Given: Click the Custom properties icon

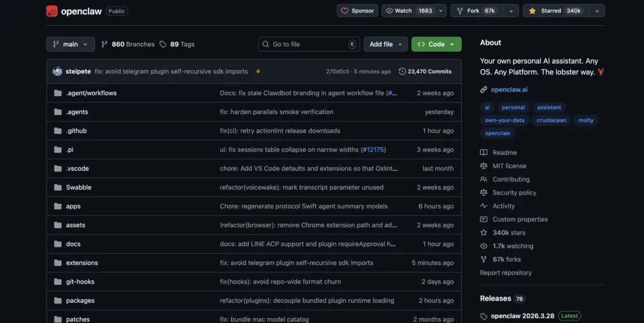Looking at the screenshot, I should click(x=484, y=220).
